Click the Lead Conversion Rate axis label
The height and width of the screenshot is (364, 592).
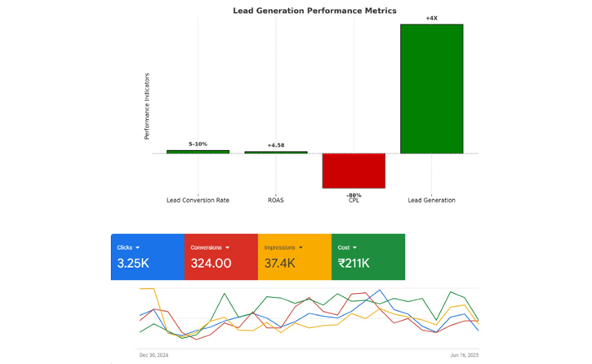pyautogui.click(x=198, y=201)
